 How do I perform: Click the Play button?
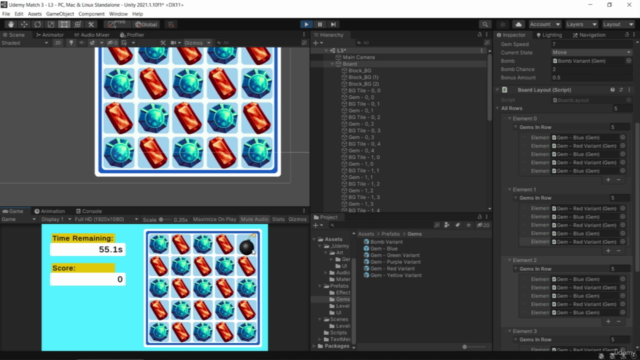coord(306,24)
